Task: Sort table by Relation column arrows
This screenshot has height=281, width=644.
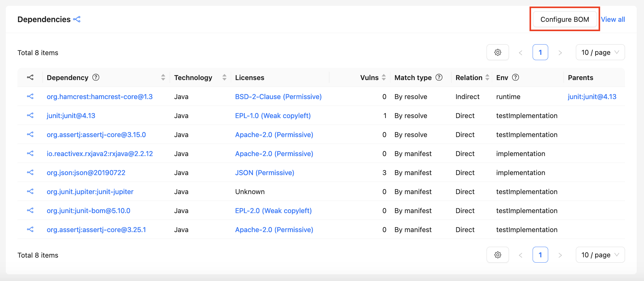Action: (487, 78)
